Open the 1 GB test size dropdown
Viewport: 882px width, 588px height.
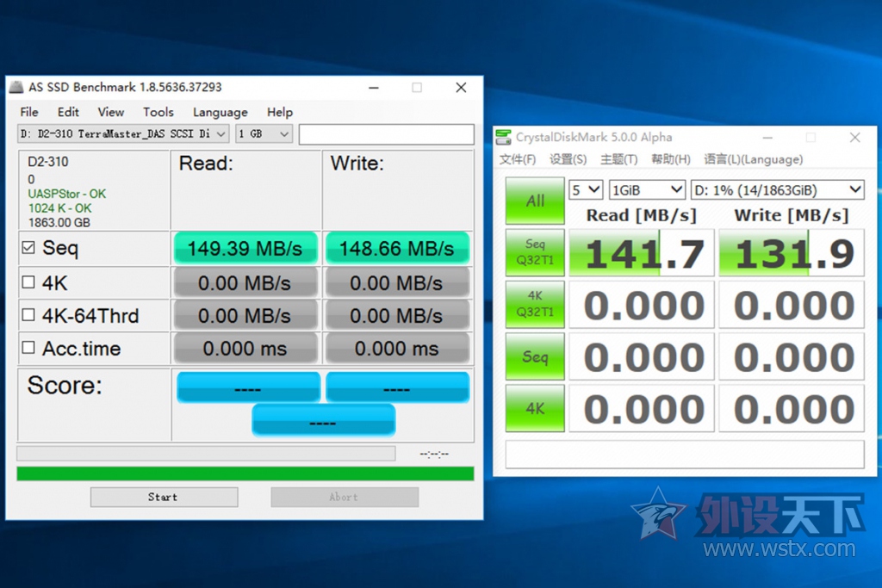(x=264, y=133)
